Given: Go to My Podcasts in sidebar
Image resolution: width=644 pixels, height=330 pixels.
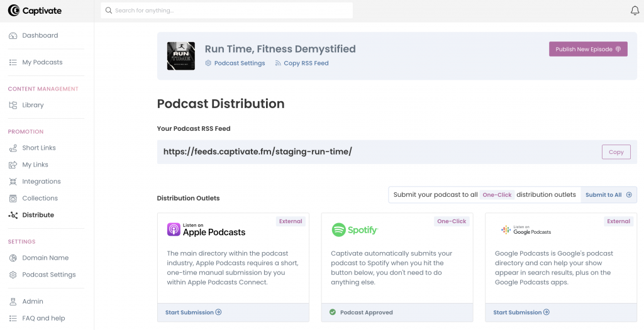Looking at the screenshot, I should tap(42, 62).
